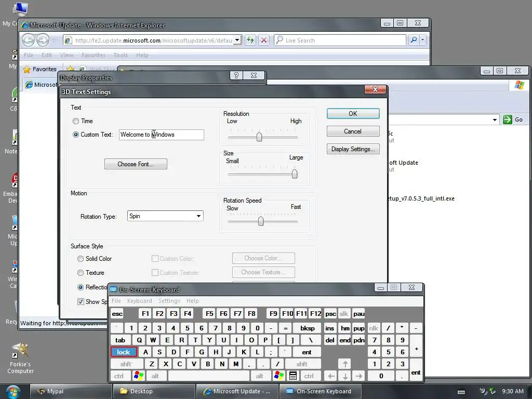Expand the IE address bar dropdown

coord(237,41)
